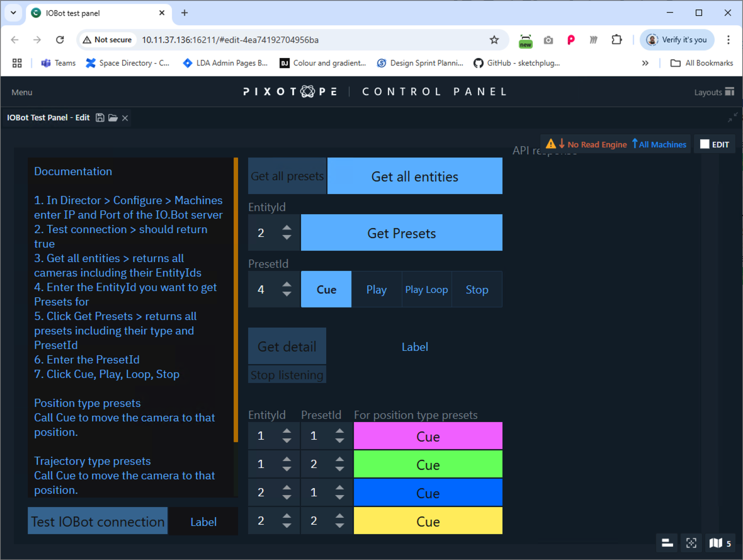Save the IOBot Test Panel layout
Screen dimensions: 743x560
100,117
